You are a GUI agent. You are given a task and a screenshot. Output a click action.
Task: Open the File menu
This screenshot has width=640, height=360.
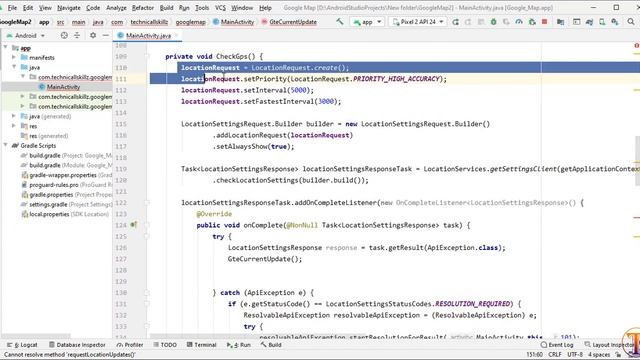12,8
